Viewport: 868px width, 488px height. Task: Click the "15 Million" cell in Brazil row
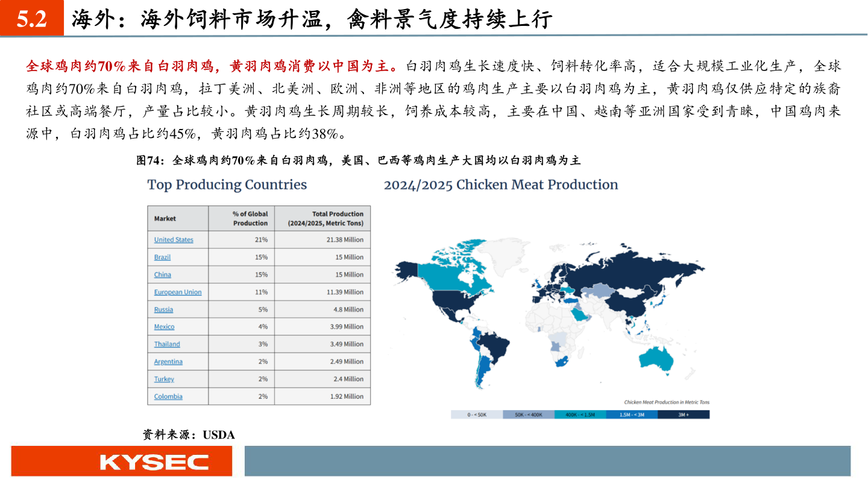(x=322, y=257)
